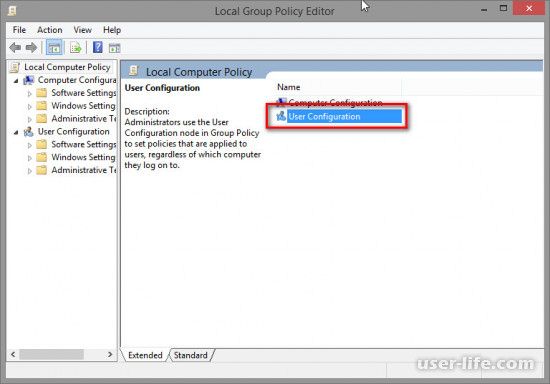Click the app icon in the title bar

pyautogui.click(x=12, y=11)
